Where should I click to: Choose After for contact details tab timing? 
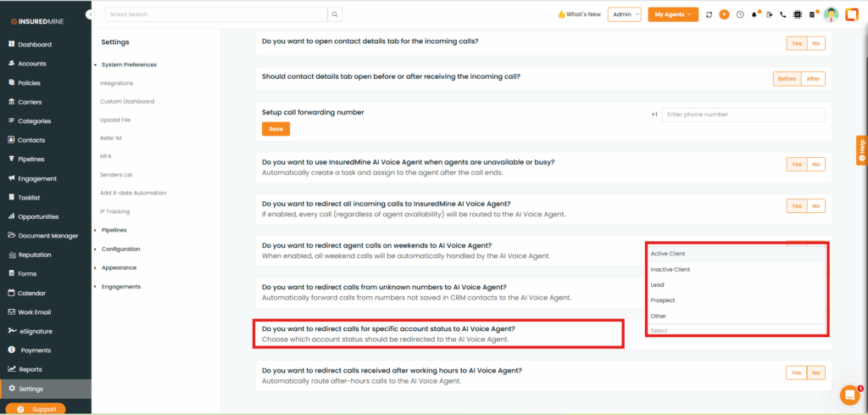813,79
